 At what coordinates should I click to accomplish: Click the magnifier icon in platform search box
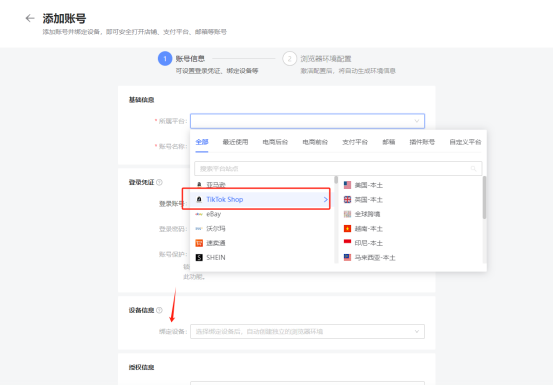[x=473, y=169]
